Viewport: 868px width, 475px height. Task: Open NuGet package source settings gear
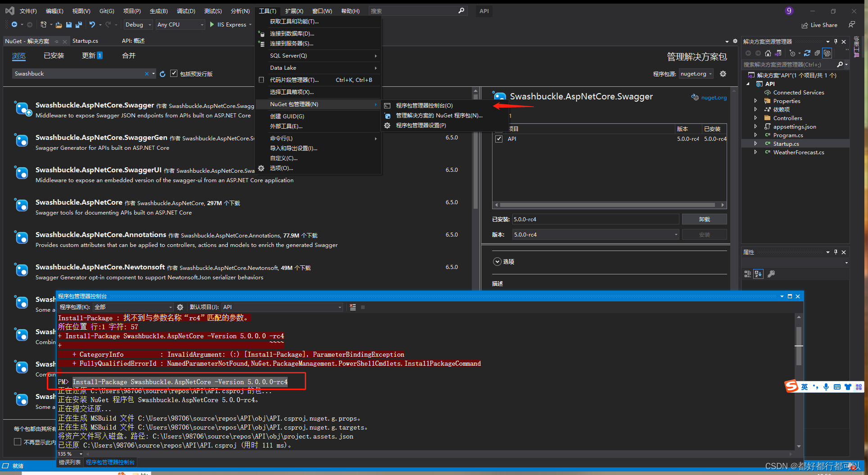point(723,74)
